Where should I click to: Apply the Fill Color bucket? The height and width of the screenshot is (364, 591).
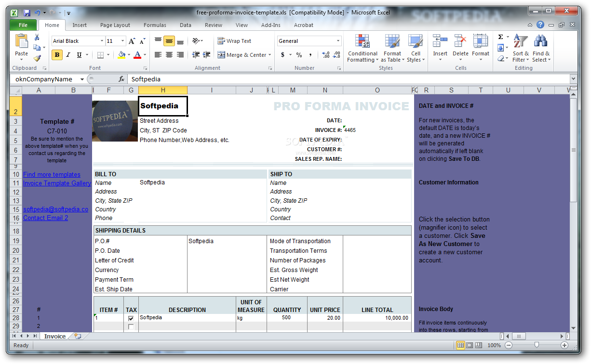tap(121, 55)
